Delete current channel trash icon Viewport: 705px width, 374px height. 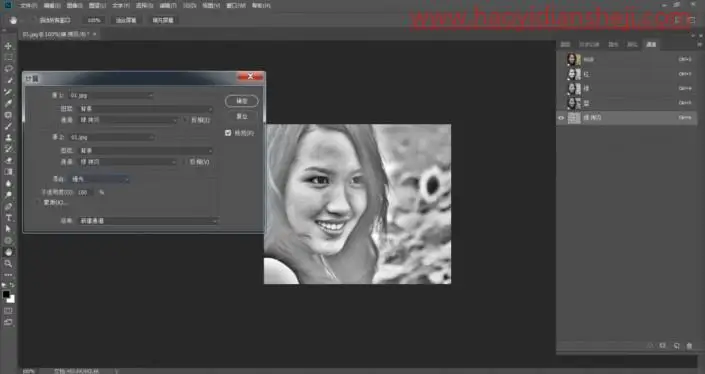(x=689, y=346)
